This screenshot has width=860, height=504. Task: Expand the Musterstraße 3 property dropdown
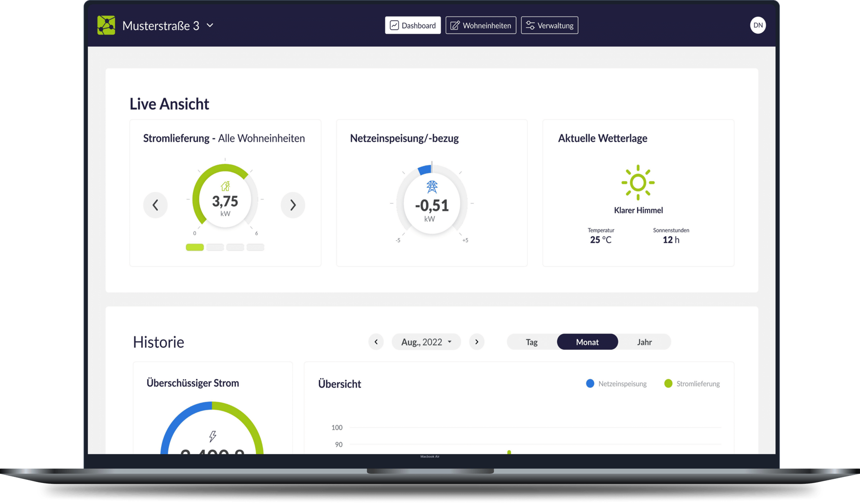click(210, 25)
